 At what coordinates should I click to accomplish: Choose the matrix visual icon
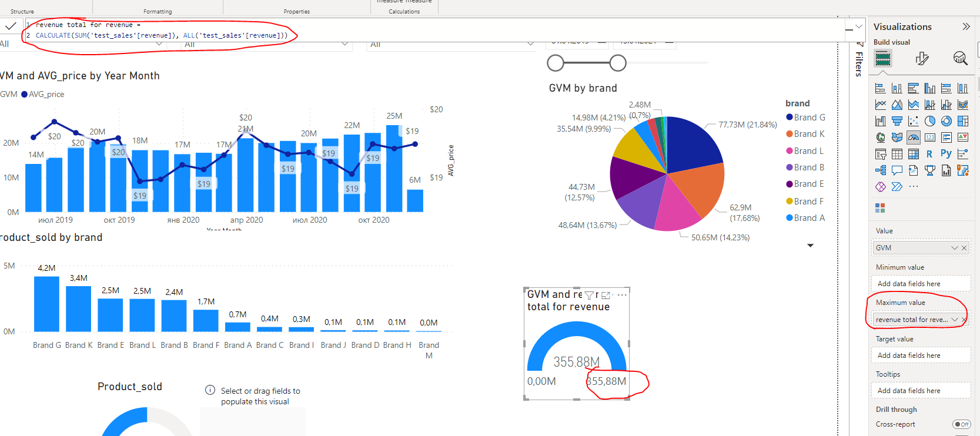[913, 154]
